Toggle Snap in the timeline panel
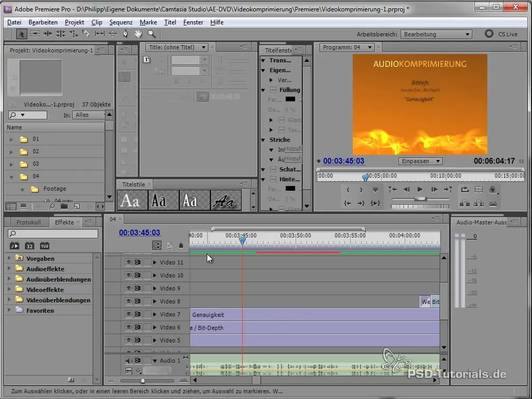This screenshot has height=399, width=532. [x=157, y=245]
